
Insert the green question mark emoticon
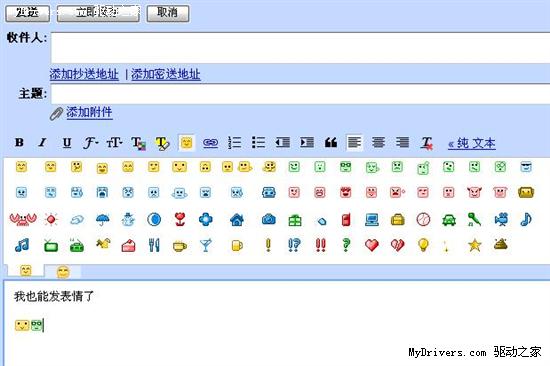[x=346, y=245]
